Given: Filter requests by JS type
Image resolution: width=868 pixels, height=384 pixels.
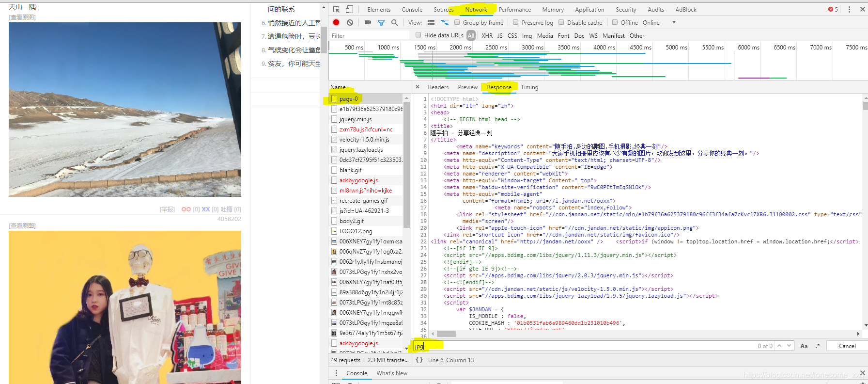Looking at the screenshot, I should click(500, 36).
